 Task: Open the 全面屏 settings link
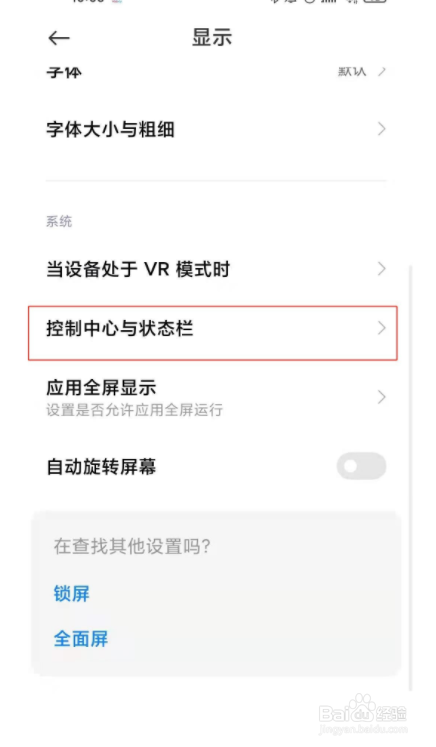pos(81,639)
